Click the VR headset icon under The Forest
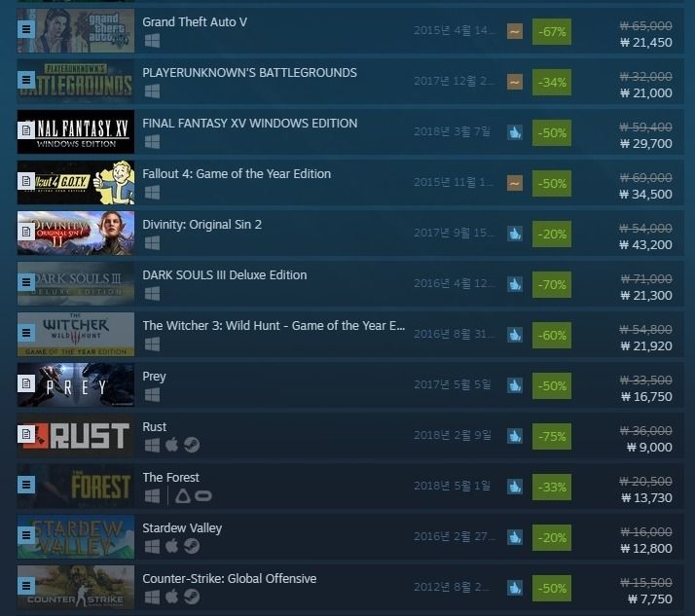Viewport: 695px width, 616px height. [x=203, y=496]
